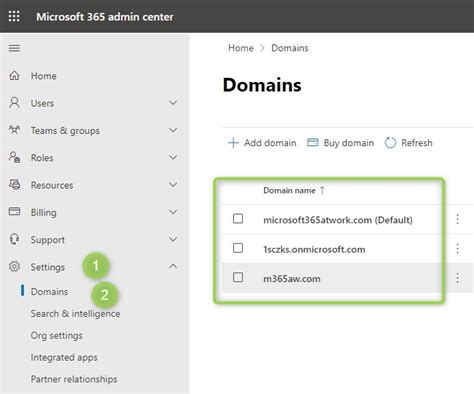Screen dimensions: 474x394
Task: Open Domains under Settings
Action: point(49,292)
